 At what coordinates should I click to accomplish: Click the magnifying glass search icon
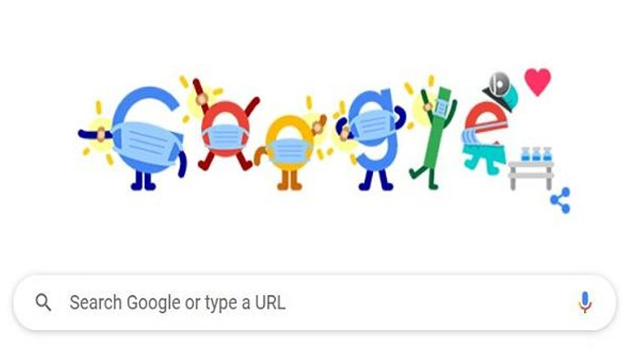tap(44, 303)
